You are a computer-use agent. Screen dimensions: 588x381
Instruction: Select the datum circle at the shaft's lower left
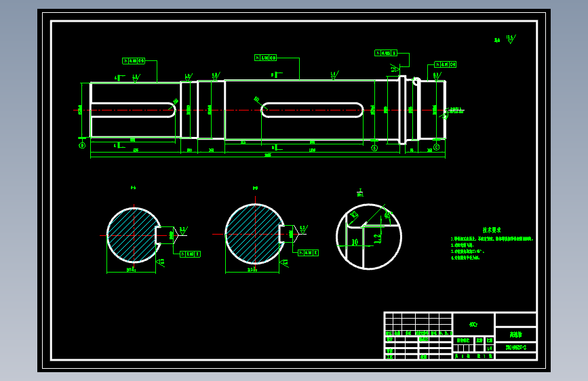(x=82, y=146)
